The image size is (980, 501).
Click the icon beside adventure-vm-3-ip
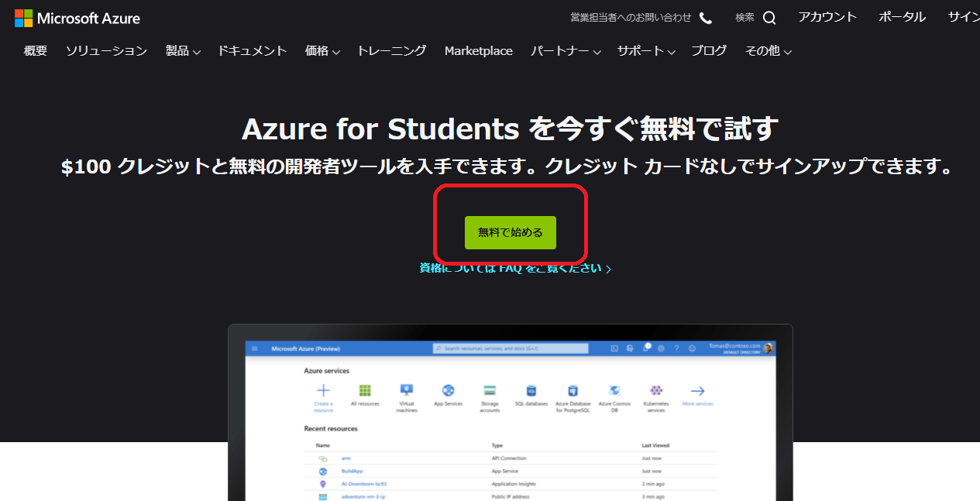[323, 496]
